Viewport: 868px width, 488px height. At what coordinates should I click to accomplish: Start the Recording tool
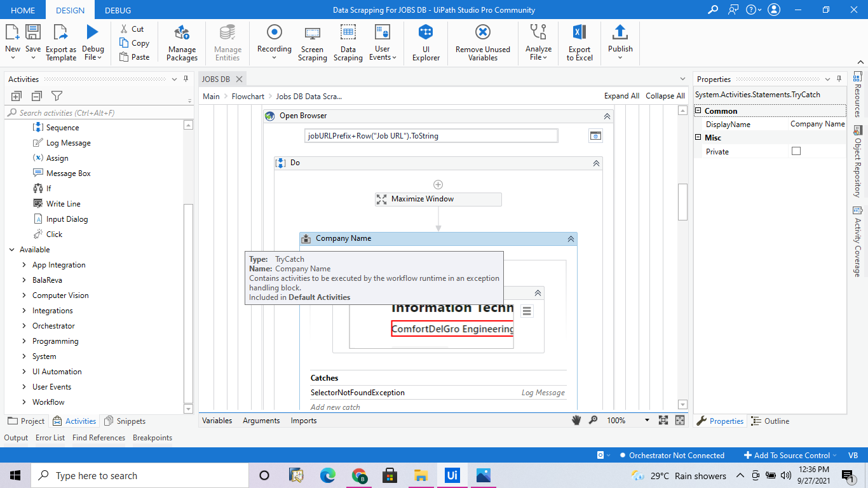275,43
